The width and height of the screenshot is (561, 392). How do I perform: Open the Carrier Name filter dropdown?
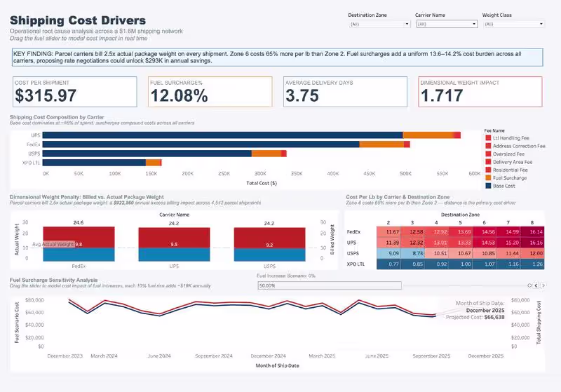tap(447, 24)
